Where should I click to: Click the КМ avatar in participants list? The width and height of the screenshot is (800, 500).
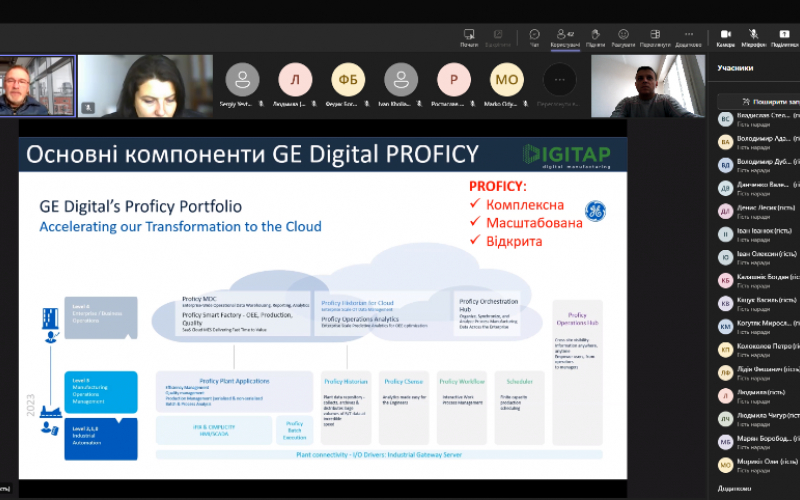pyautogui.click(x=726, y=327)
